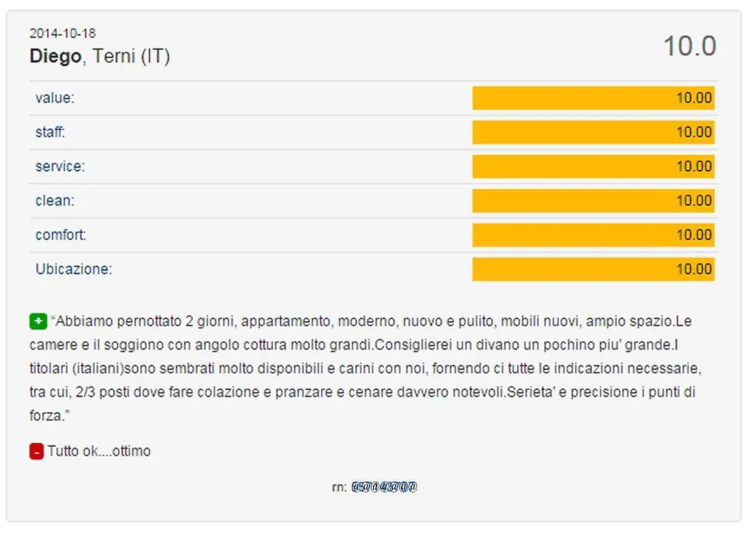Click the green plus positive-review icon
This screenshot has width=756, height=534.
tap(38, 321)
